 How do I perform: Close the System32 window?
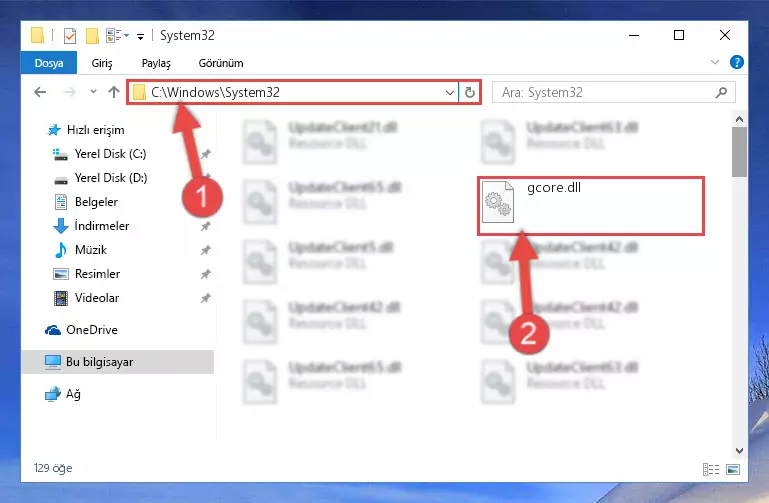725,35
